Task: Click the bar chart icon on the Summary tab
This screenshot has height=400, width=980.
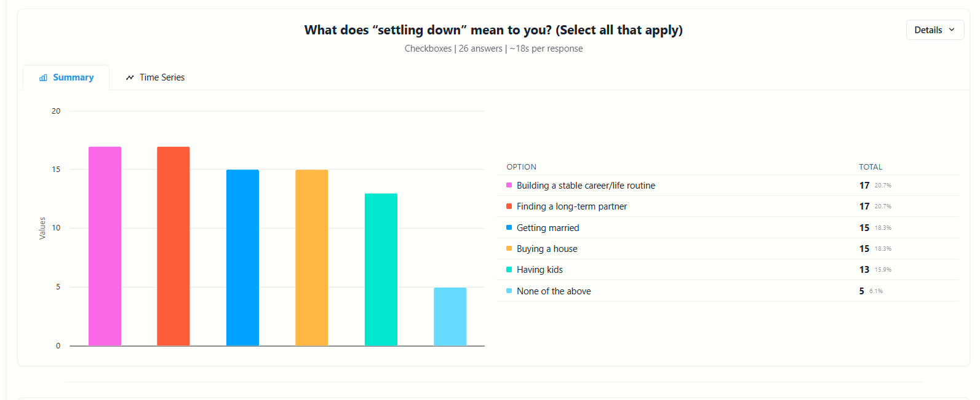Action: 43,77
